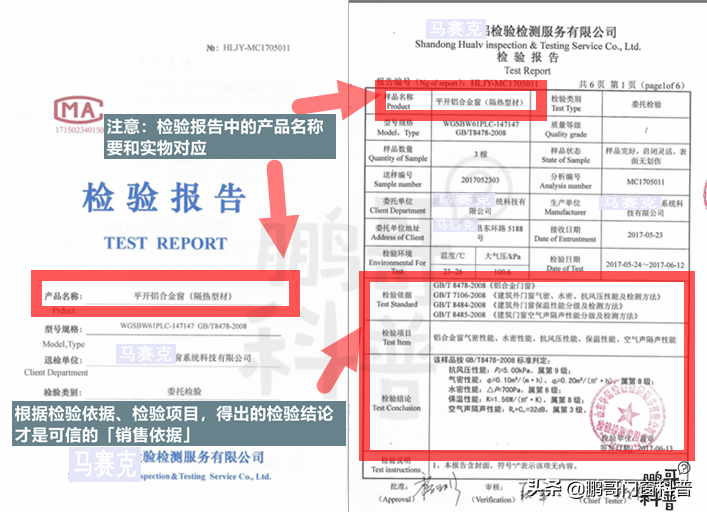Select standard line 'GB/T 8478-2008《铝合金门窗》'

[x=485, y=286]
